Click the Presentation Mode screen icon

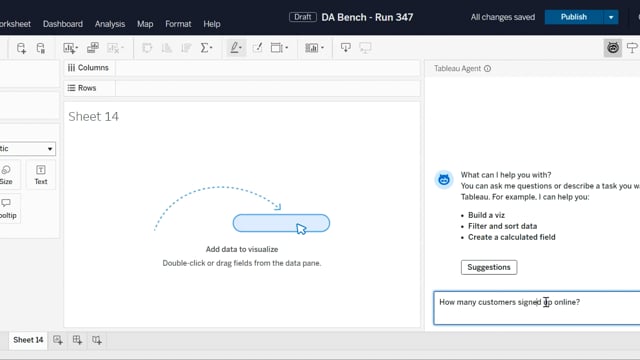click(x=365, y=48)
